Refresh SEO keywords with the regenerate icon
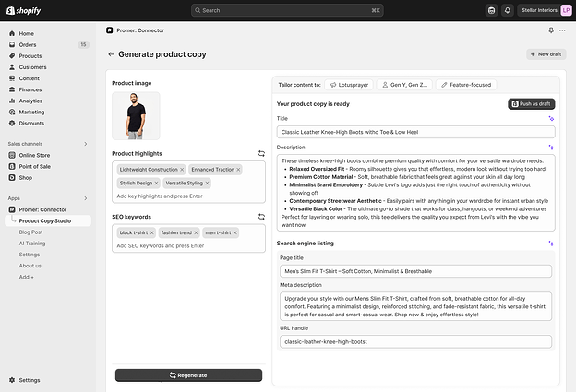 (x=261, y=217)
